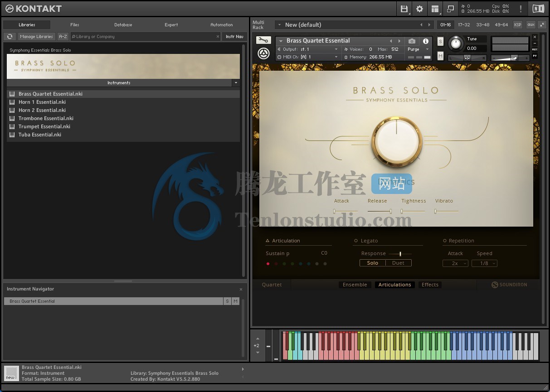The width and height of the screenshot is (550, 392).
Task: Mute Brass Quartet Essential in Instrument Navigator
Action: 235,301
